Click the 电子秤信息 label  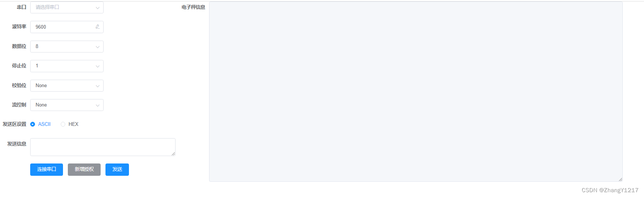coord(193,7)
